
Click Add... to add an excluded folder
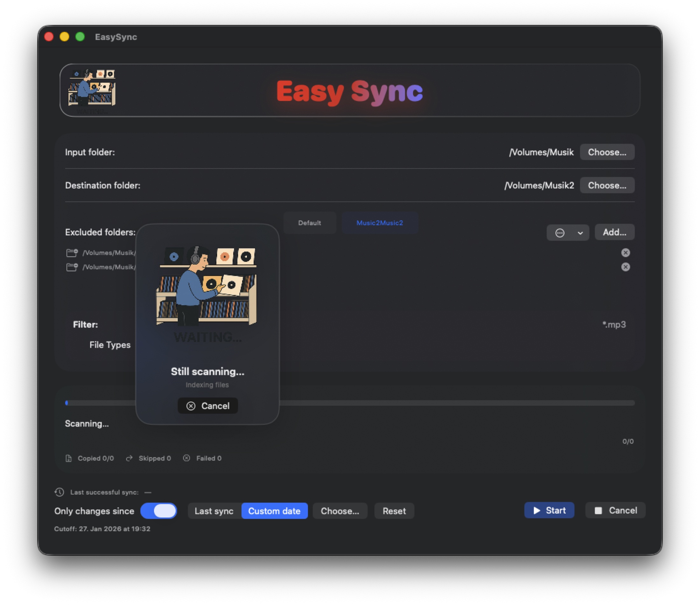pos(614,232)
